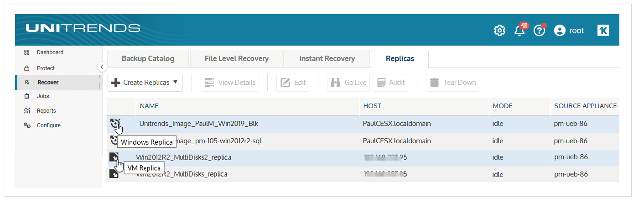Click the Protect lock icon in sidebar
This screenshot has height=208, width=644.
[x=27, y=68]
